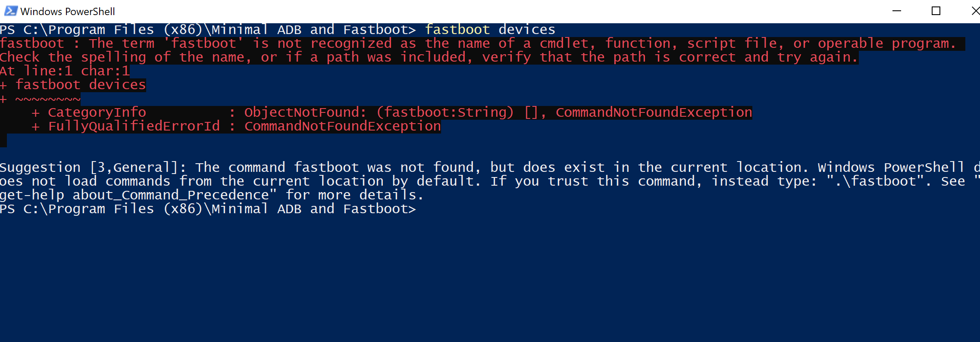Click the word "devices" after yellow fastboot
Image resolution: width=980 pixels, height=342 pixels.
(527, 30)
